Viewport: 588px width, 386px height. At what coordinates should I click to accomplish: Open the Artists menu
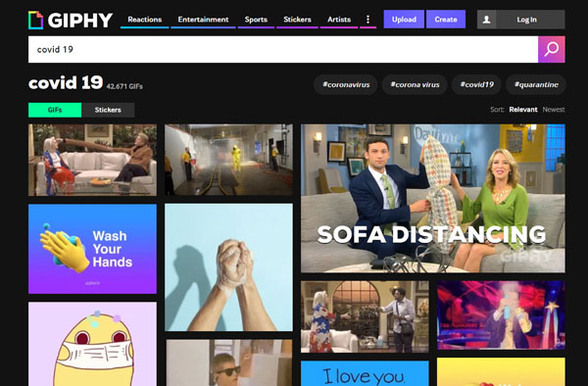(x=339, y=20)
